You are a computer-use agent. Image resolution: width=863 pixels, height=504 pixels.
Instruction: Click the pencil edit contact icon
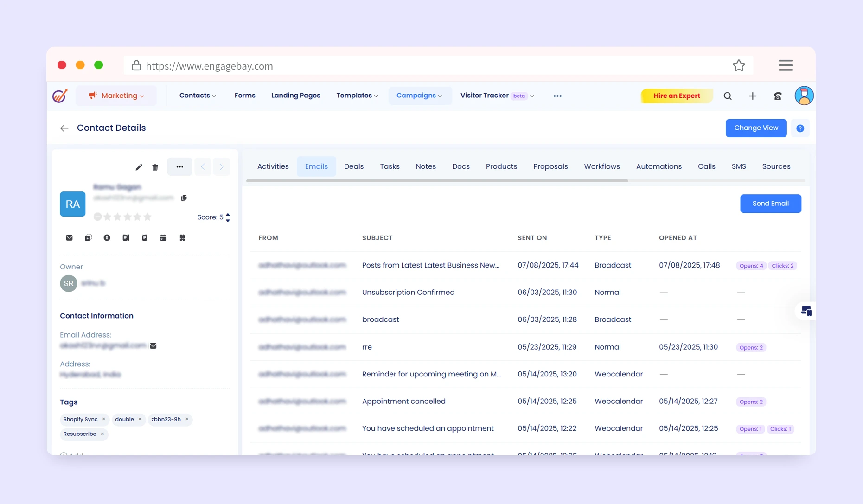coord(139,167)
